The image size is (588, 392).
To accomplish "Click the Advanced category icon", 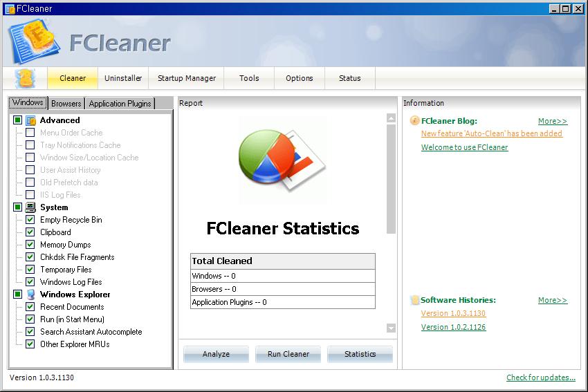I will (30, 120).
